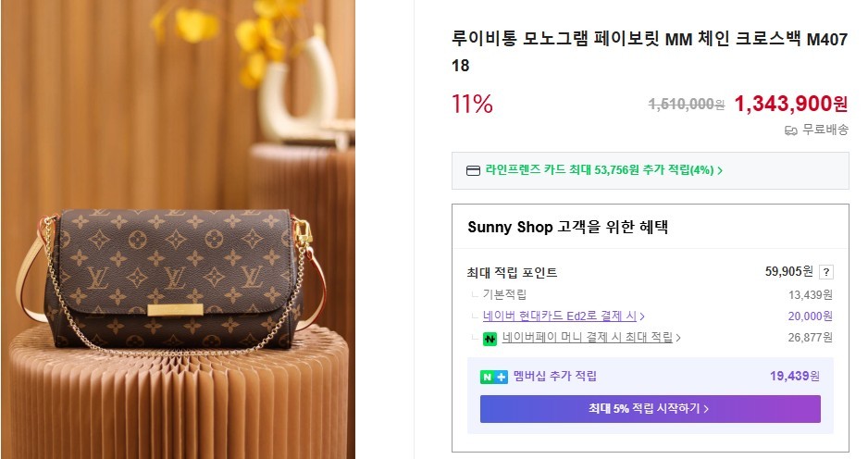This screenshot has height=459, width=868.
Task: Click the crossed-out original price 1,510,000원
Action: click(686, 105)
